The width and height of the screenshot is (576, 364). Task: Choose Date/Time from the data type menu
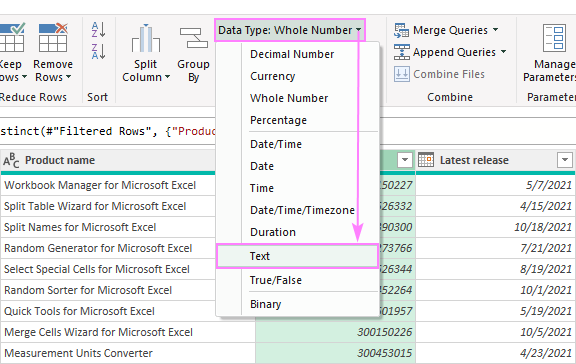276,144
